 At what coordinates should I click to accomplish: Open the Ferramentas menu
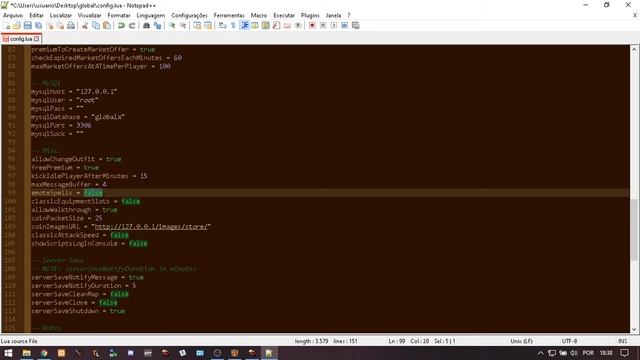pyautogui.click(x=229, y=15)
